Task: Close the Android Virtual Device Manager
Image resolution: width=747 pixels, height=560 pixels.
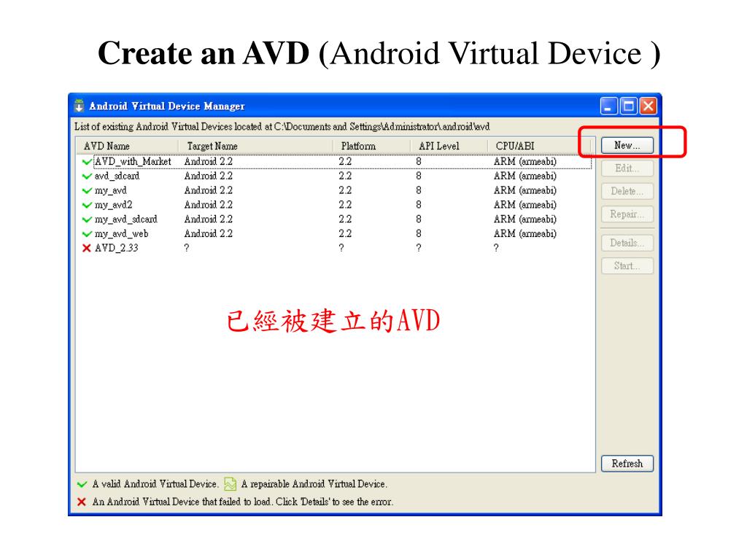Action: pyautogui.click(x=648, y=106)
